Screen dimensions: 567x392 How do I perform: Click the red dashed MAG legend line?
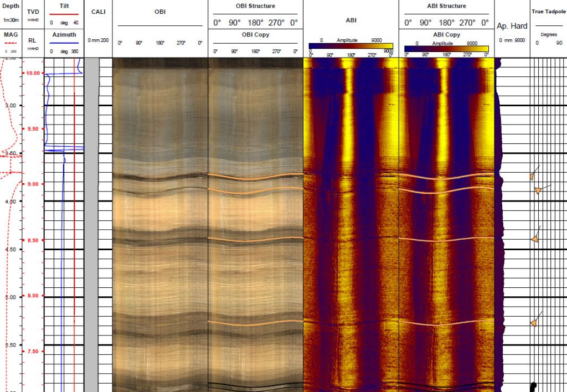[11, 43]
